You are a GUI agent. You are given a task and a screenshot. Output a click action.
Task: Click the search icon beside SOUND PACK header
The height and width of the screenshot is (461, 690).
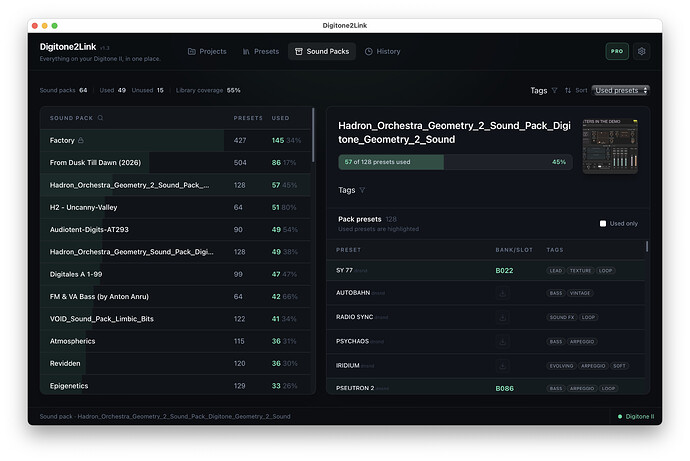click(x=100, y=118)
